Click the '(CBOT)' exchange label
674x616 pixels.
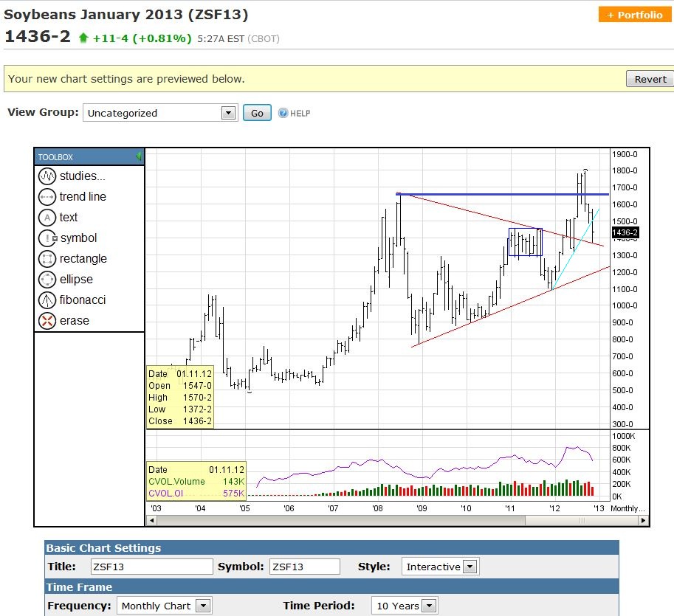point(263,39)
